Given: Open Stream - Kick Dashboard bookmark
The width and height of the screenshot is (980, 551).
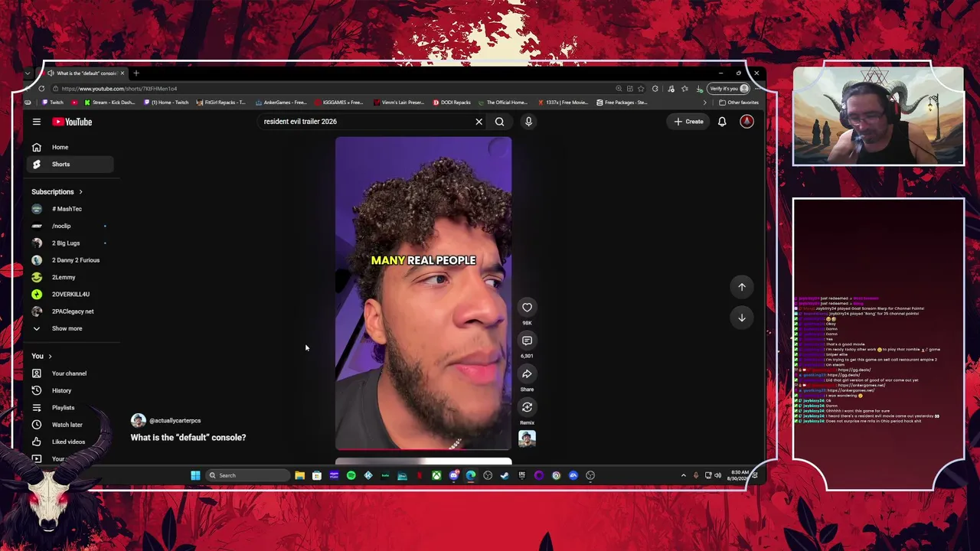Looking at the screenshot, I should 109,103.
